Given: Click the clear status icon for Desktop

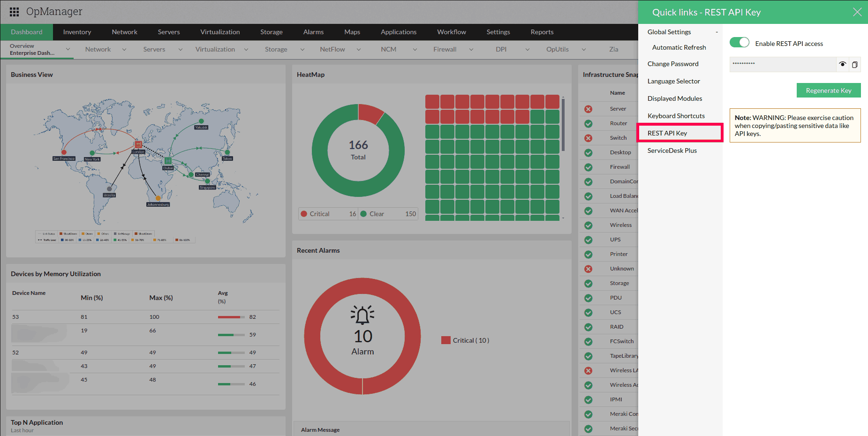Looking at the screenshot, I should (588, 153).
